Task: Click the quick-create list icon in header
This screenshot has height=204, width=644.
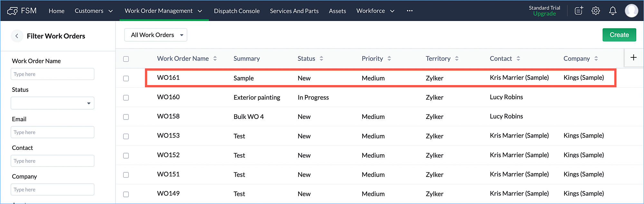Action: [x=579, y=11]
